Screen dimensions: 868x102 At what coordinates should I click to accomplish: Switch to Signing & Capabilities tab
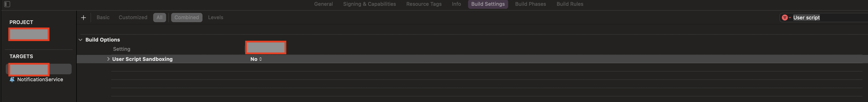[369, 4]
